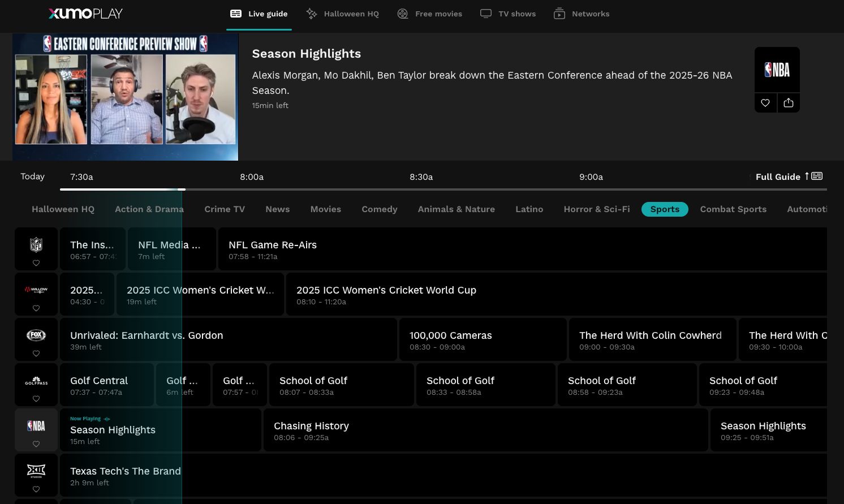844x504 pixels.
Task: Select the Willow cricket channel logo
Action: 36,290
